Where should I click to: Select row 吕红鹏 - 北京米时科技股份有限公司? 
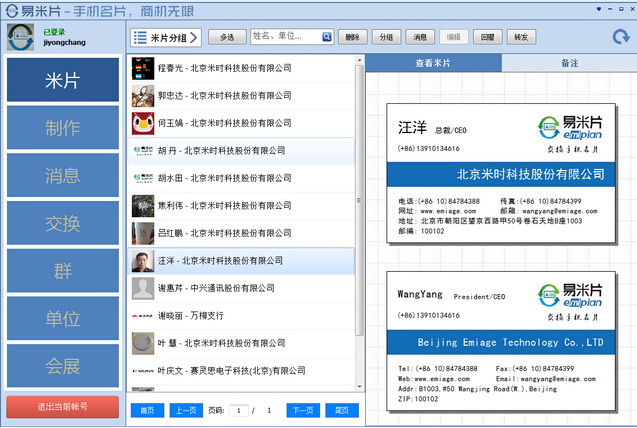pyautogui.click(x=242, y=233)
